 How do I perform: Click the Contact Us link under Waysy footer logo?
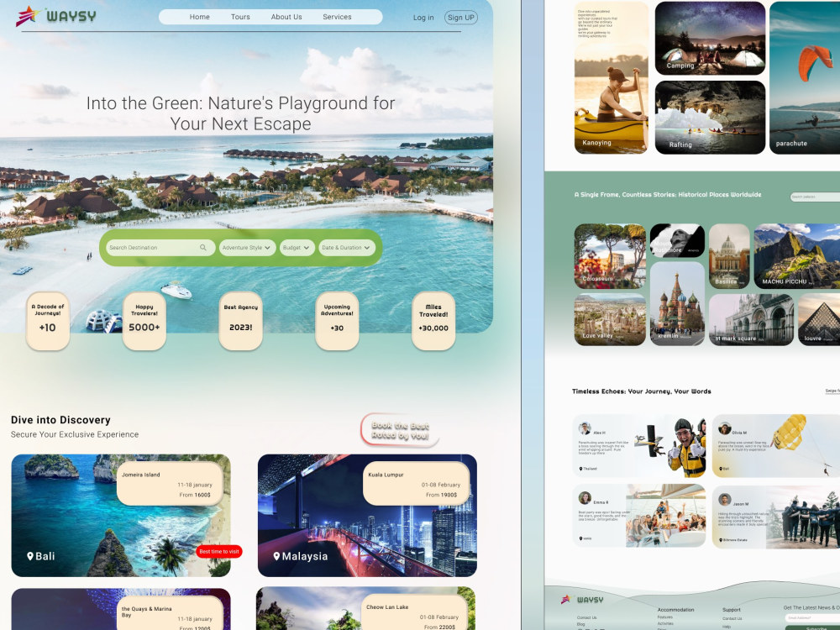[x=586, y=617]
